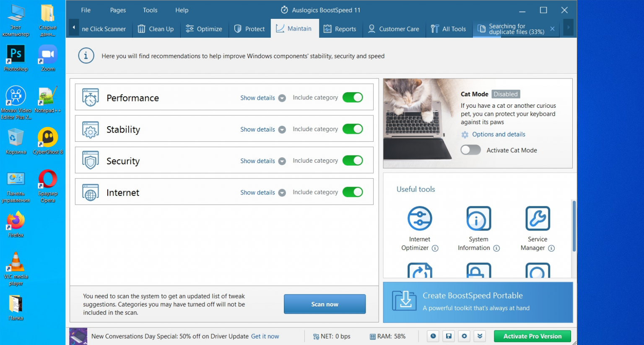The height and width of the screenshot is (345, 644).
Task: Click the info icon beside Service Manager
Action: [x=551, y=248]
